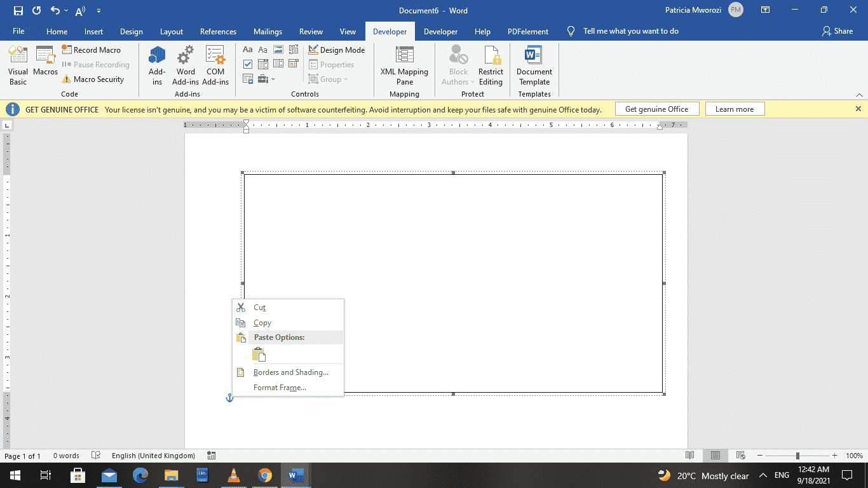
Task: Click the Learn more button
Action: pyautogui.click(x=734, y=109)
